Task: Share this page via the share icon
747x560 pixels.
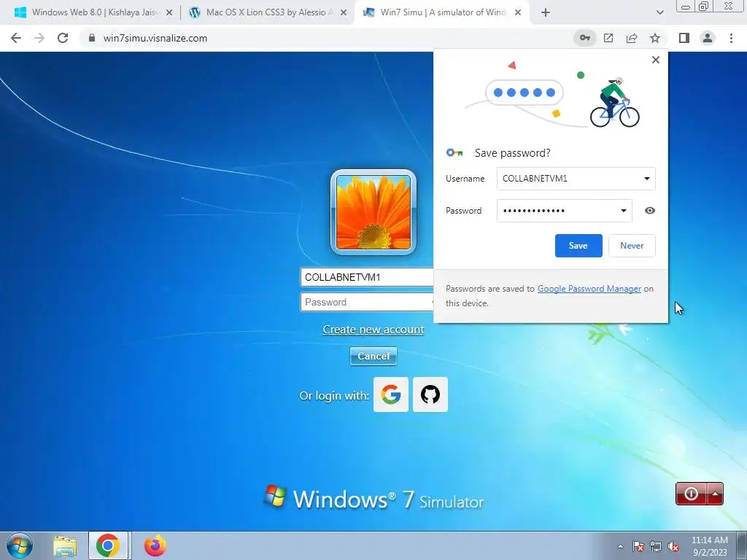Action: [x=632, y=38]
